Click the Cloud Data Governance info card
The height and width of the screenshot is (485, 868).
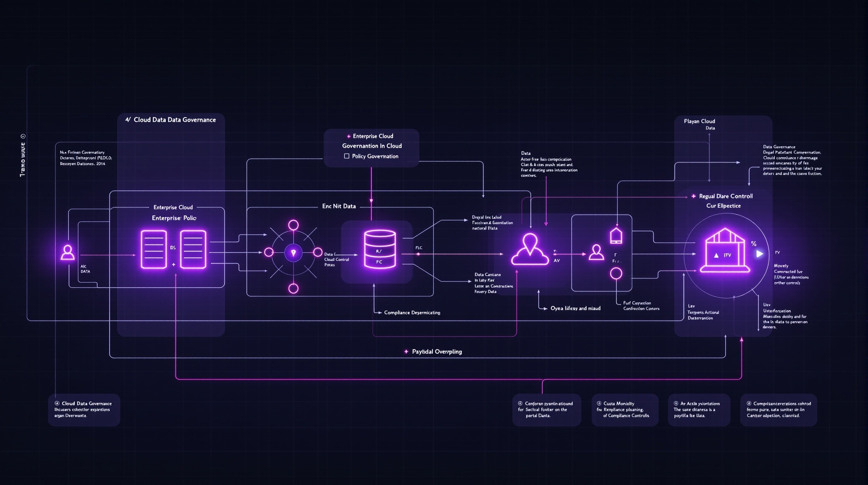tap(84, 410)
